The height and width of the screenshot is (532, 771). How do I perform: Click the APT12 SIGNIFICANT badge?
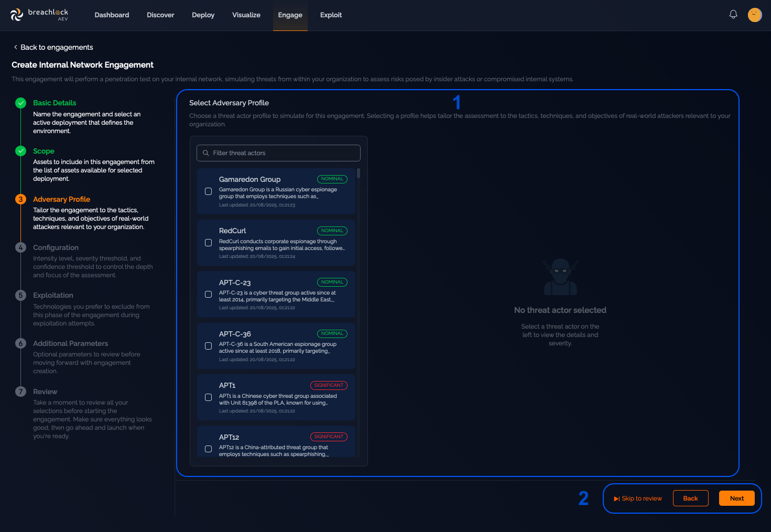point(329,437)
